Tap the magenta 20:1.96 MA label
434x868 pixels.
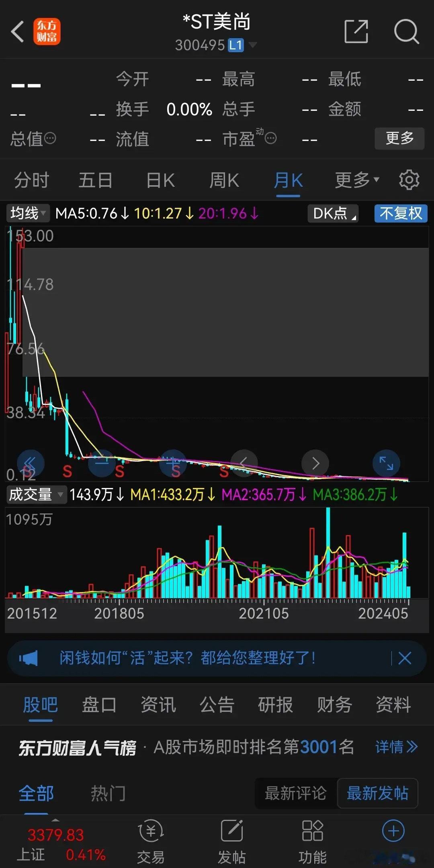click(x=228, y=213)
